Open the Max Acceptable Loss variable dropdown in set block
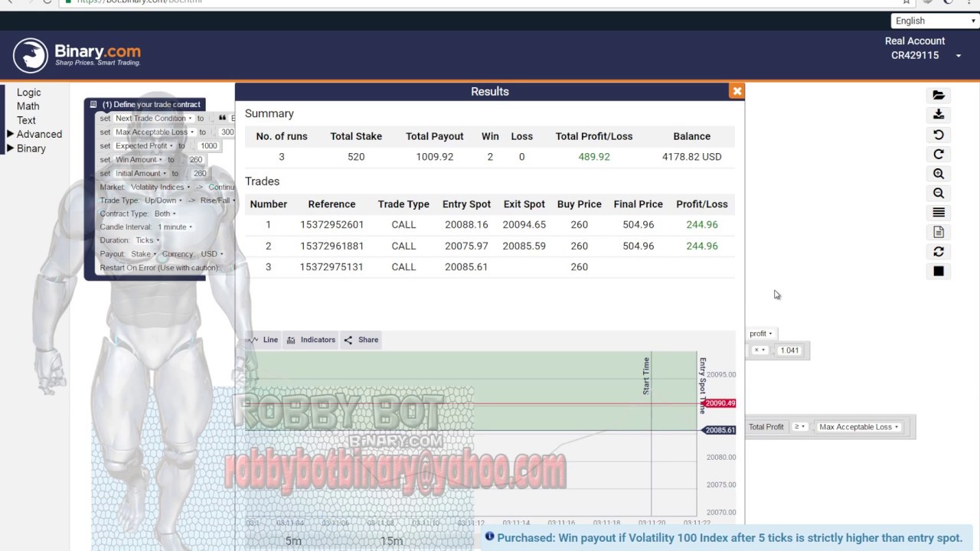The image size is (980, 551). click(155, 132)
